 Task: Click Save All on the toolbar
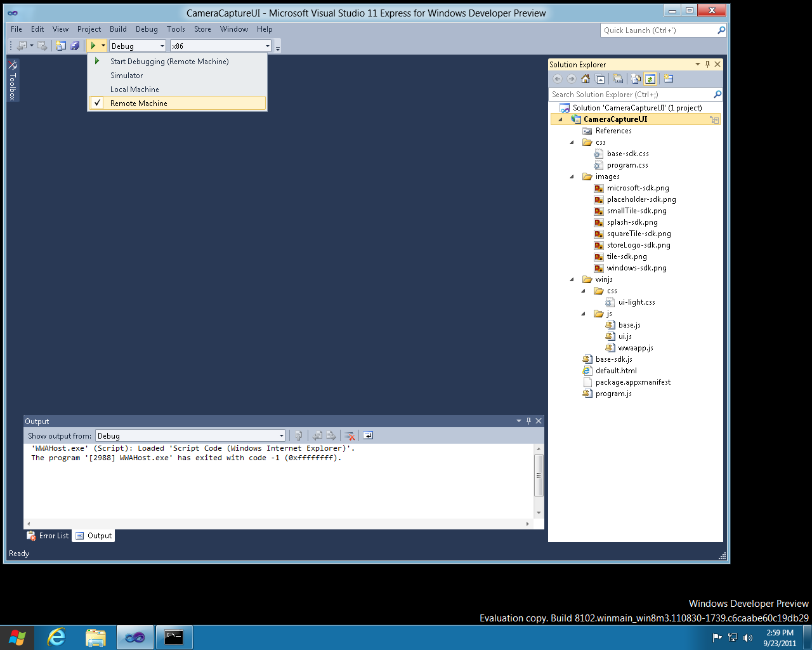tap(75, 45)
